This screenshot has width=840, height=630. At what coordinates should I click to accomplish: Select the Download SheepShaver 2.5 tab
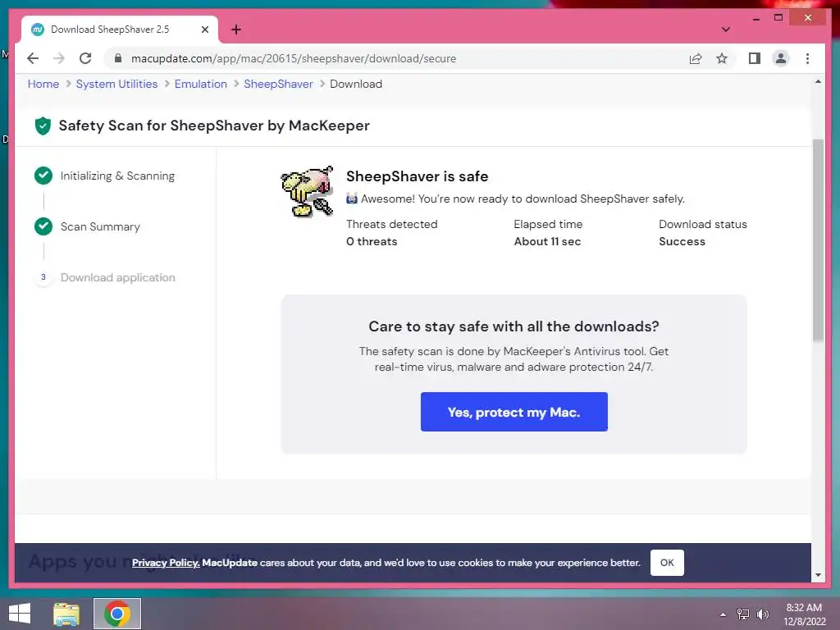click(x=120, y=30)
